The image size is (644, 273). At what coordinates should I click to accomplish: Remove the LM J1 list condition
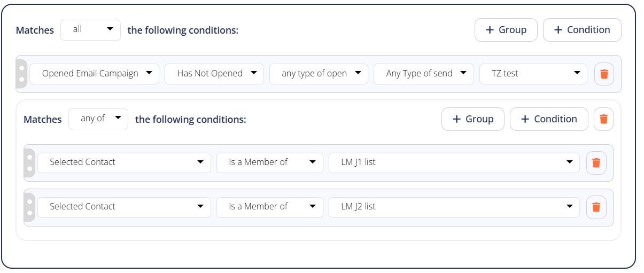tap(596, 162)
